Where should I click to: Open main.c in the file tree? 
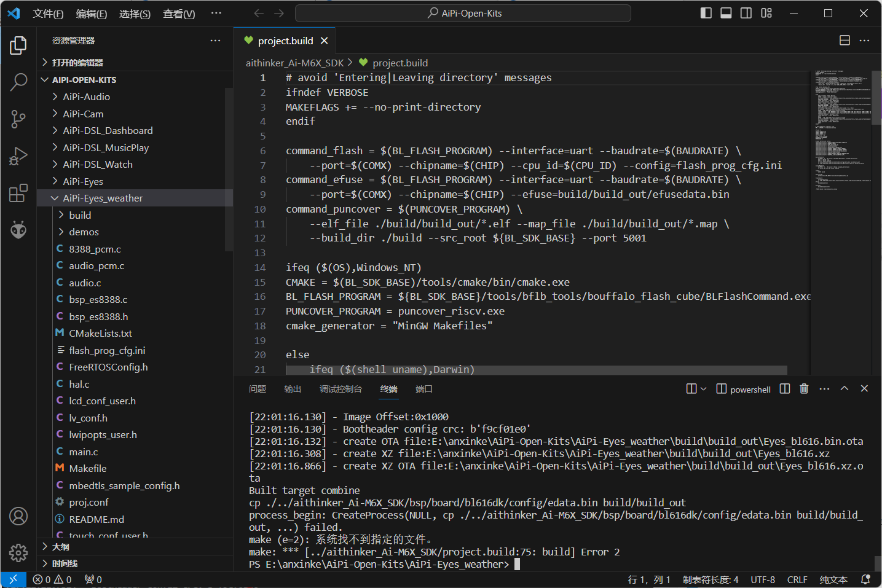pyautogui.click(x=135, y=452)
